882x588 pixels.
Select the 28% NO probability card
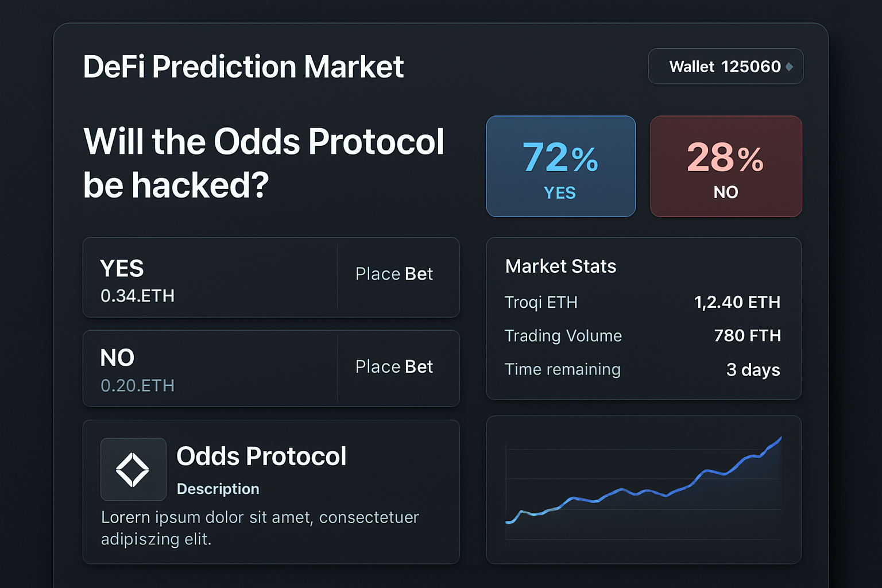coord(725,166)
